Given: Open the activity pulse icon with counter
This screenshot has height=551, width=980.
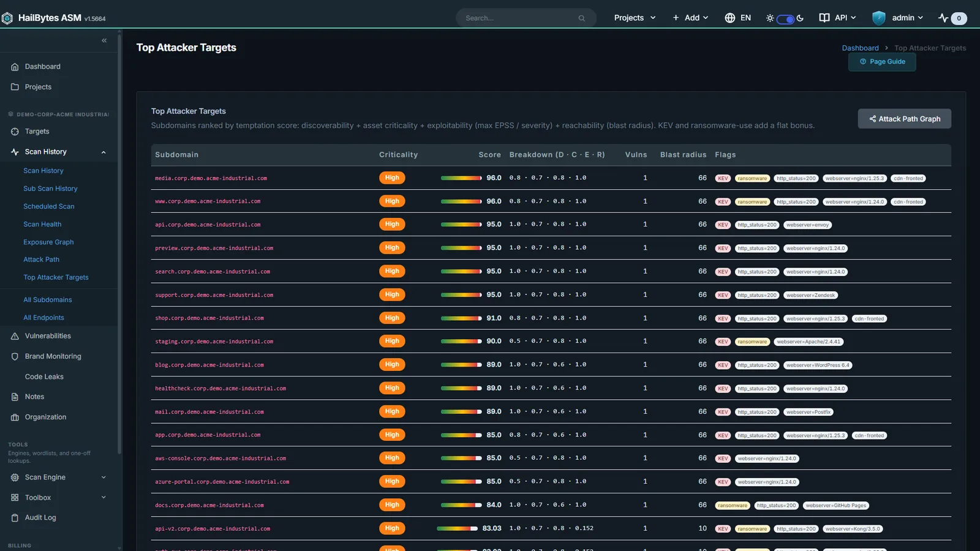Looking at the screenshot, I should tap(952, 18).
